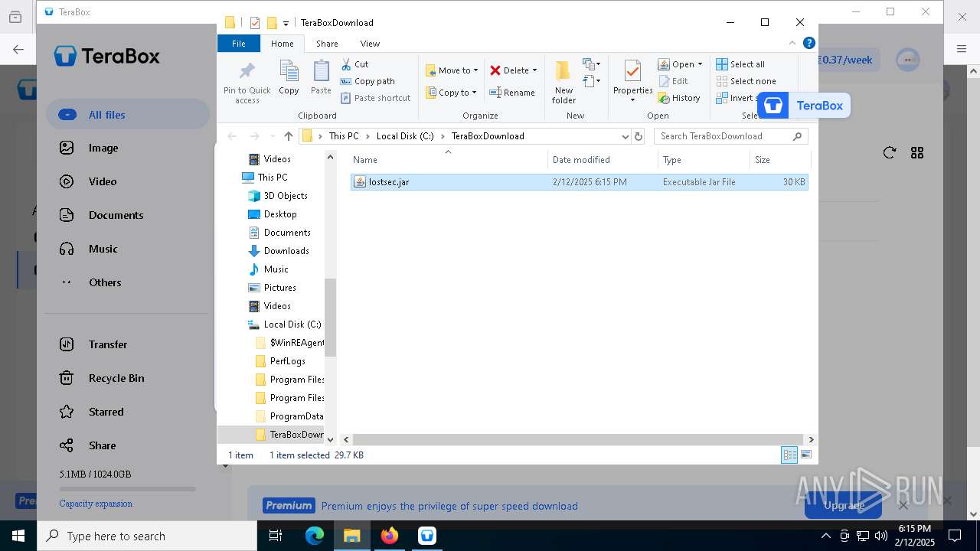Click Select all in ribbon
Viewport: 980px width, 551px height.
pos(740,64)
